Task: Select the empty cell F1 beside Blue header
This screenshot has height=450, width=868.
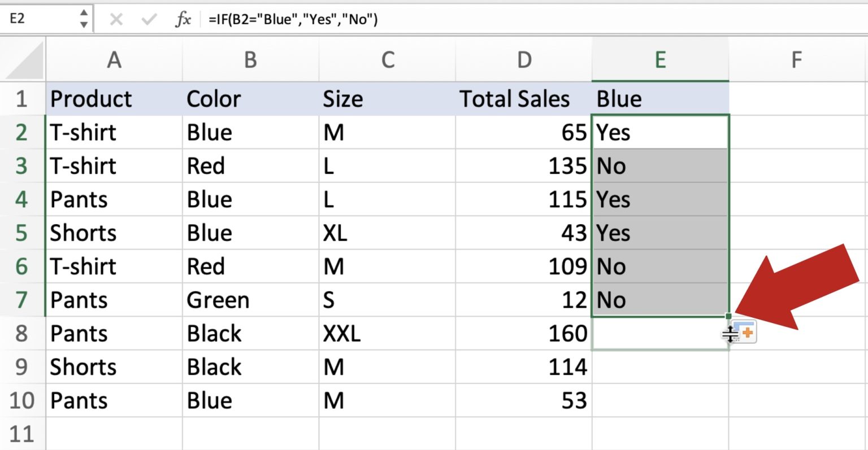Action: [797, 98]
